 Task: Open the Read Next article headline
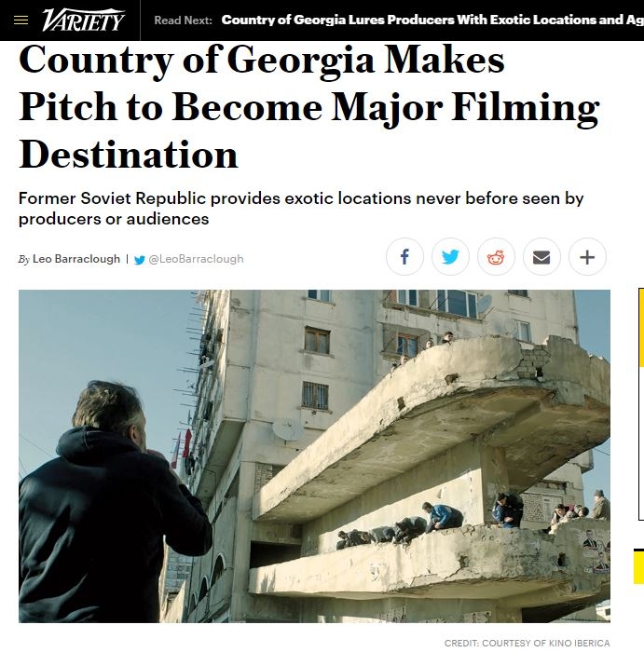click(x=432, y=20)
